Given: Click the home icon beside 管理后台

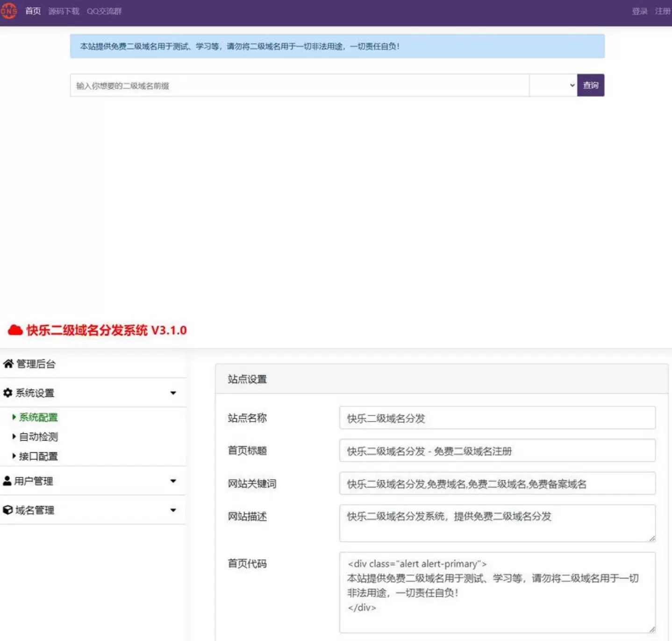Looking at the screenshot, I should coord(8,363).
